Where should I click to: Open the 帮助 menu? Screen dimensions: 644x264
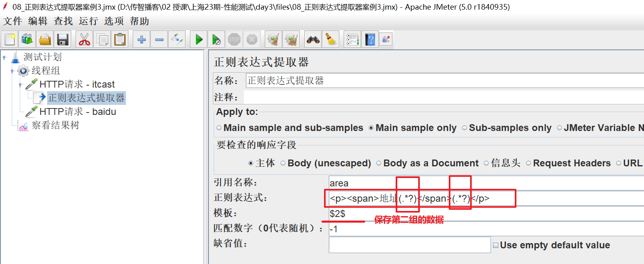pos(139,21)
